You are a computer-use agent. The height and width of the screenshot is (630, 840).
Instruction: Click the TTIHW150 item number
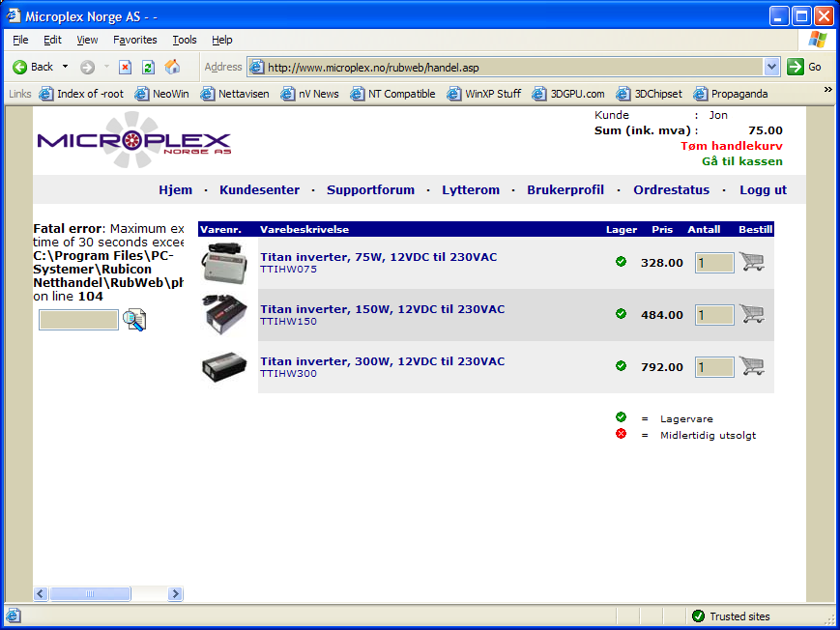coord(288,322)
